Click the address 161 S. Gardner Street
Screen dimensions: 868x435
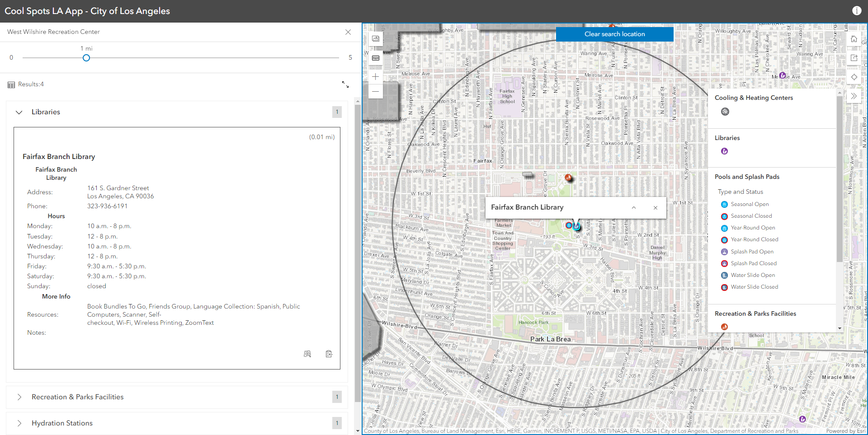pyautogui.click(x=118, y=188)
